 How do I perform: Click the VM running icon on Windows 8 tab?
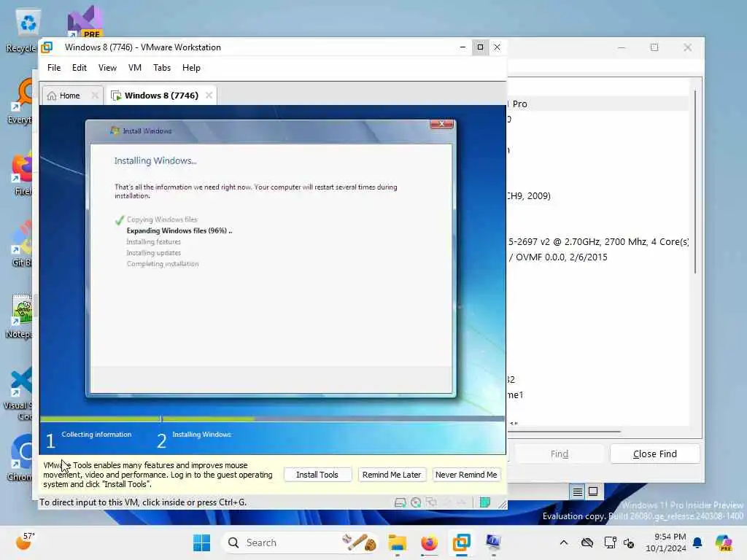116,96
